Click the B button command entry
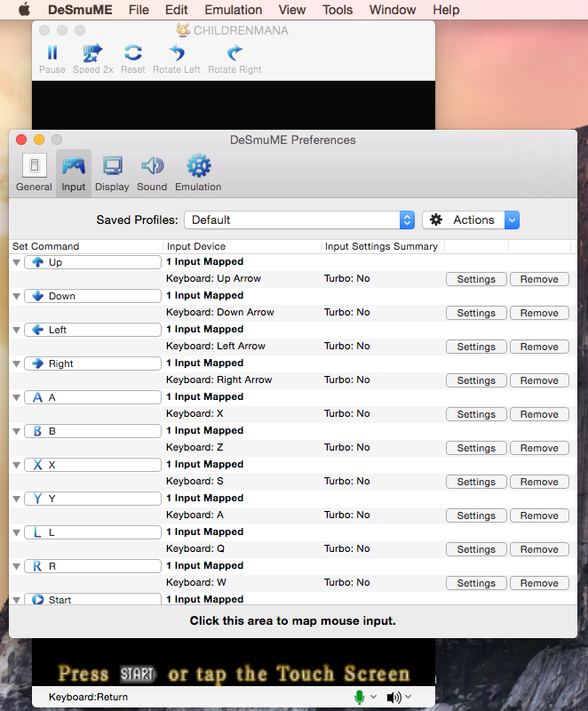This screenshot has width=588, height=711. pyautogui.click(x=92, y=431)
